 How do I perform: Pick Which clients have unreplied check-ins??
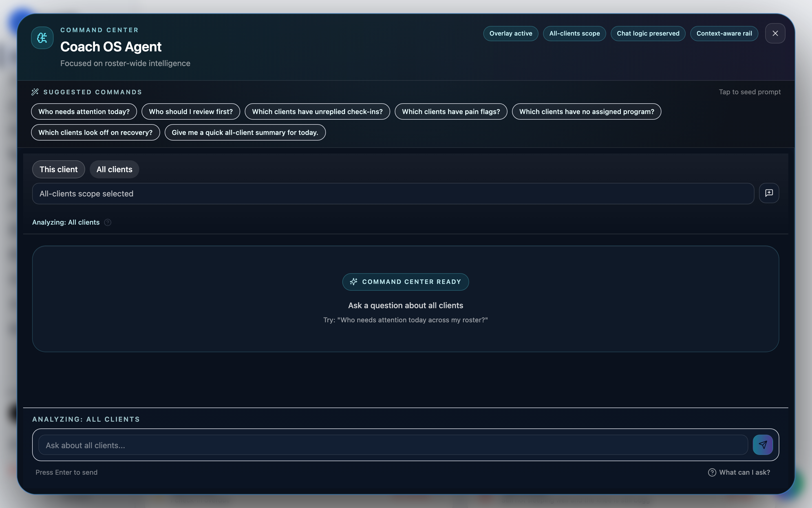click(x=317, y=111)
